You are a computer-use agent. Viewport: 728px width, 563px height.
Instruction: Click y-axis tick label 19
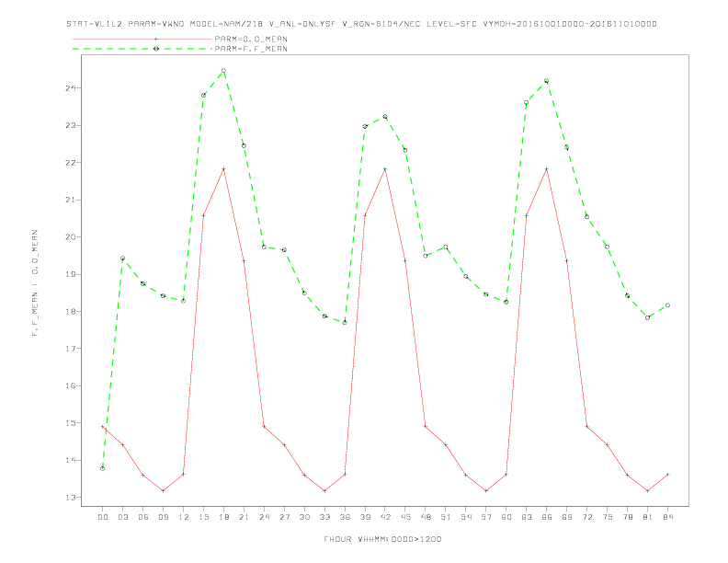(71, 274)
